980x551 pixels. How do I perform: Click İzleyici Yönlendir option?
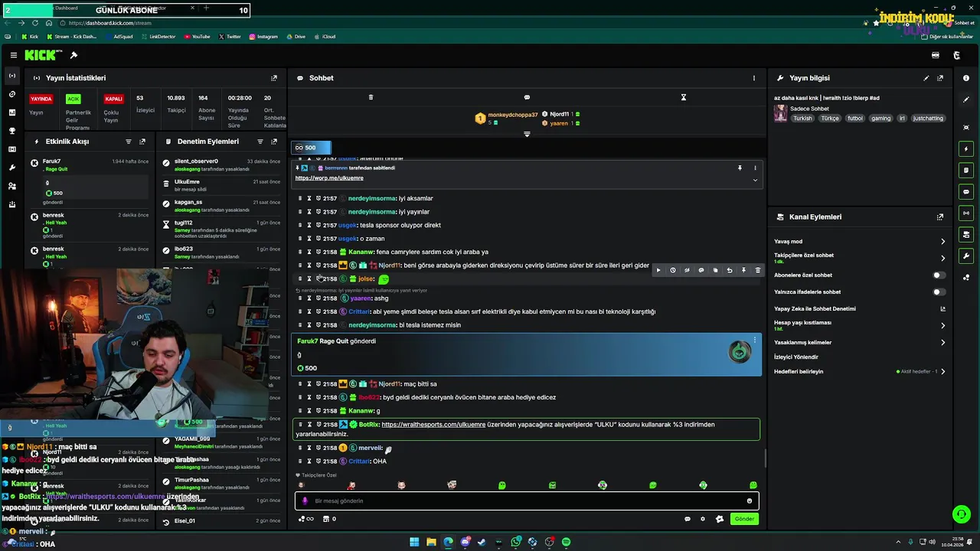(796, 357)
